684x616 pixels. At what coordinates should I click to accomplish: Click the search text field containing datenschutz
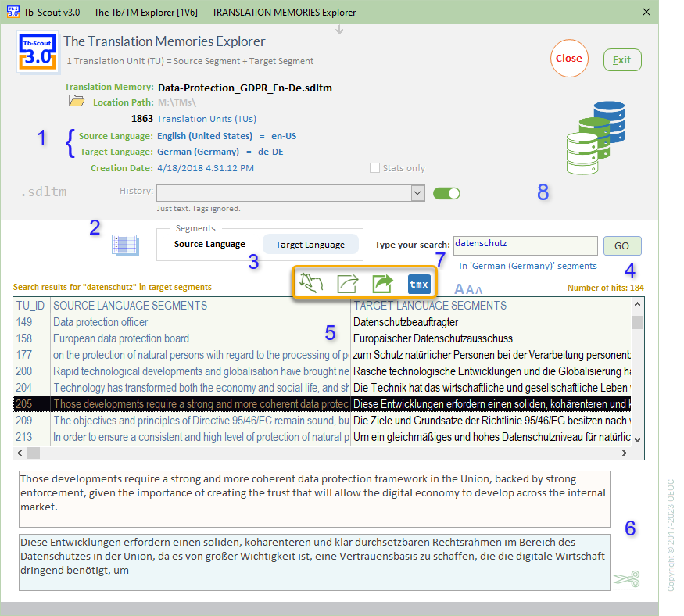coord(525,245)
